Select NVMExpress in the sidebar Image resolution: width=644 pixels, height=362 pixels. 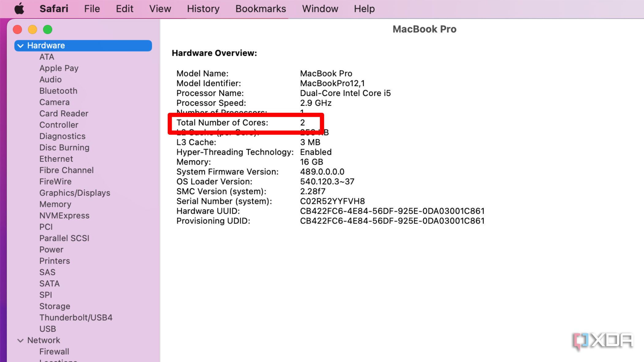pos(64,216)
